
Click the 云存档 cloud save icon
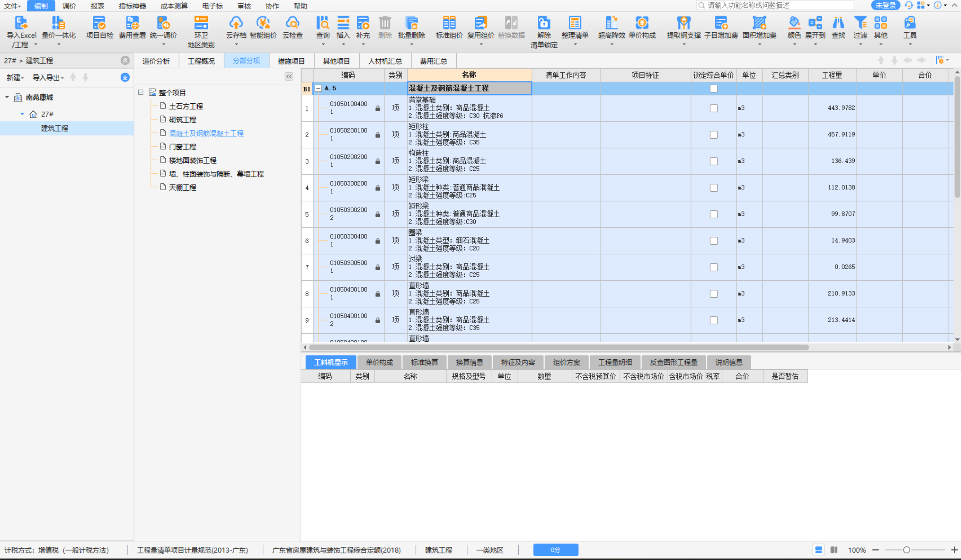coord(236,30)
